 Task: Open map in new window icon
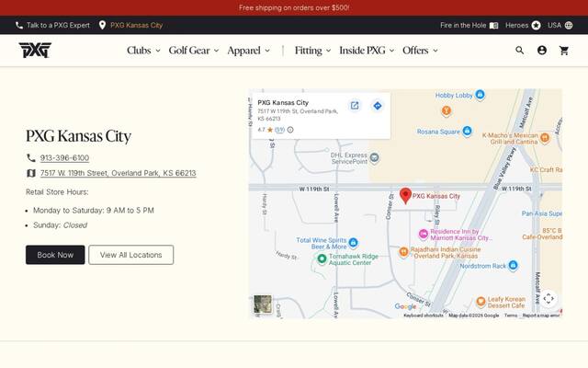coord(355,106)
